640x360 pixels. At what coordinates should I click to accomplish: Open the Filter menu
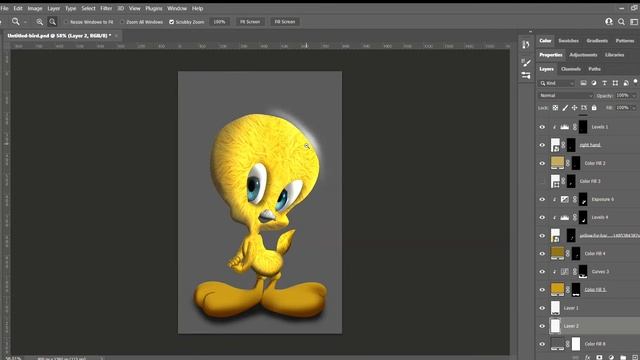(x=106, y=8)
